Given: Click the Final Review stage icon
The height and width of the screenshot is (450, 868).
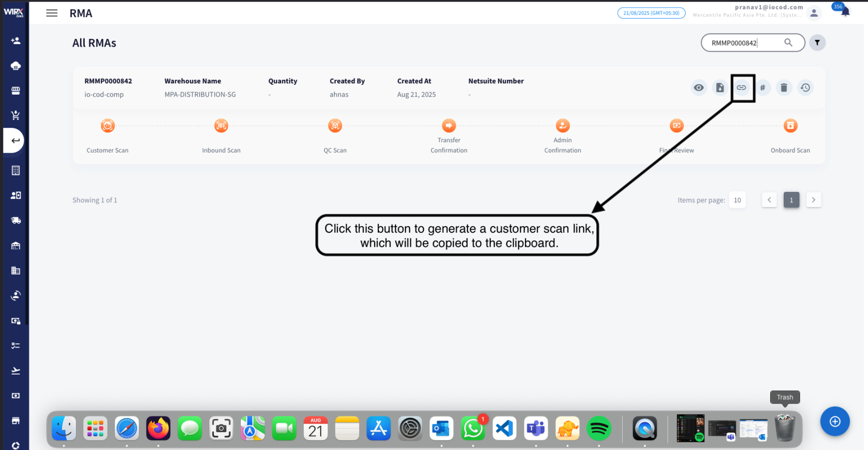Looking at the screenshot, I should pos(677,126).
